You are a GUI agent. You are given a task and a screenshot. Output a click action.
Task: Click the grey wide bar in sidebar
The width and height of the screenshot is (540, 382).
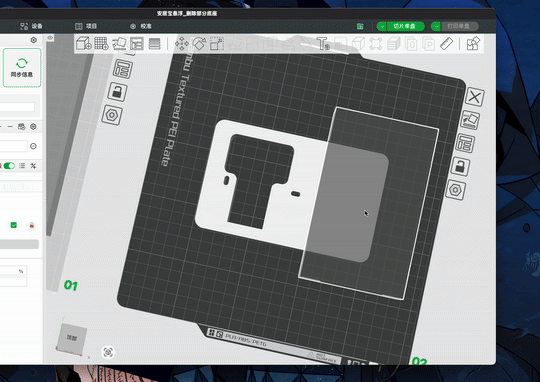19,244
